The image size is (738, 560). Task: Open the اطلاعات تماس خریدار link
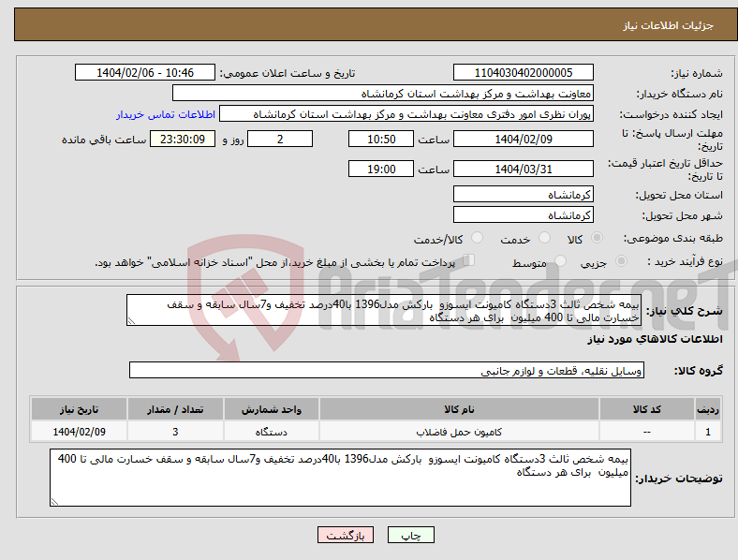click(x=166, y=114)
